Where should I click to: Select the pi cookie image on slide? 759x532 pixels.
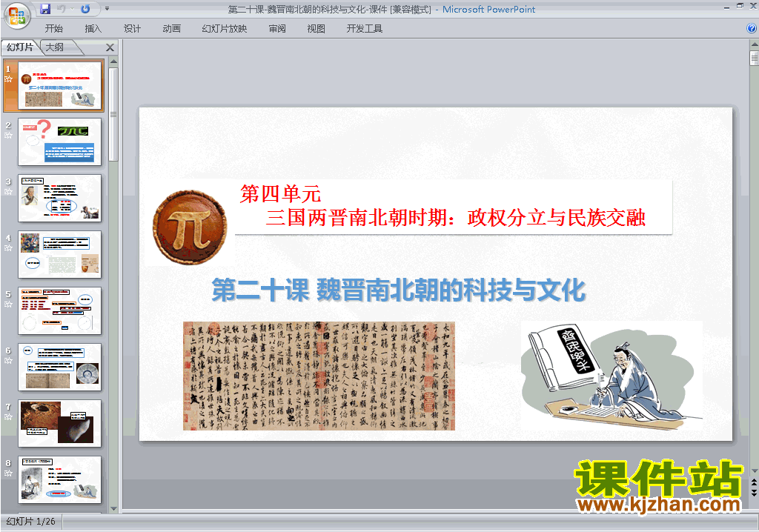[x=189, y=227]
